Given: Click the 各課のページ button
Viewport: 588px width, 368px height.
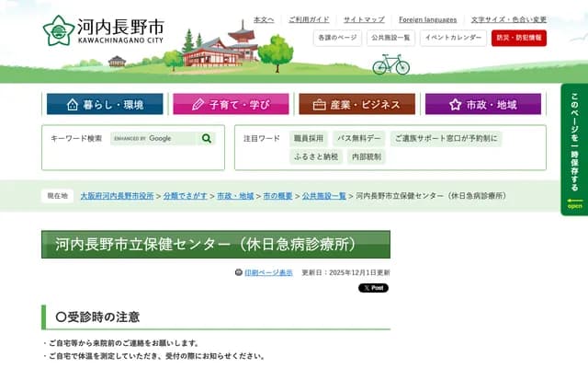Looking at the screenshot, I should pos(336,38).
